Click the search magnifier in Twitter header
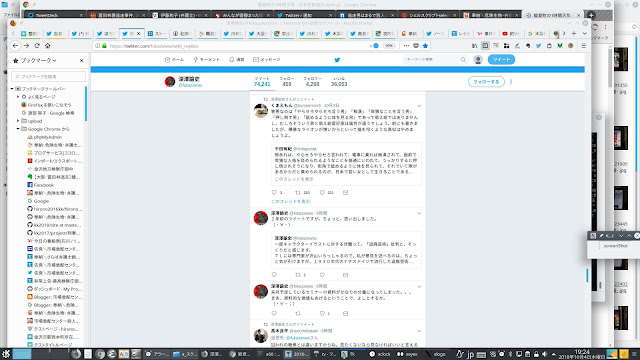This screenshot has width=640, height=360. pos(463,60)
